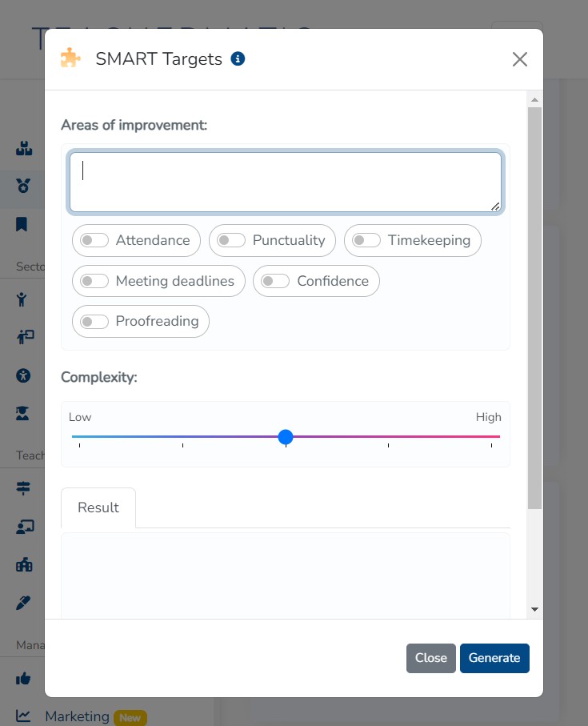
Task: Select the Result tab
Action: coord(98,507)
